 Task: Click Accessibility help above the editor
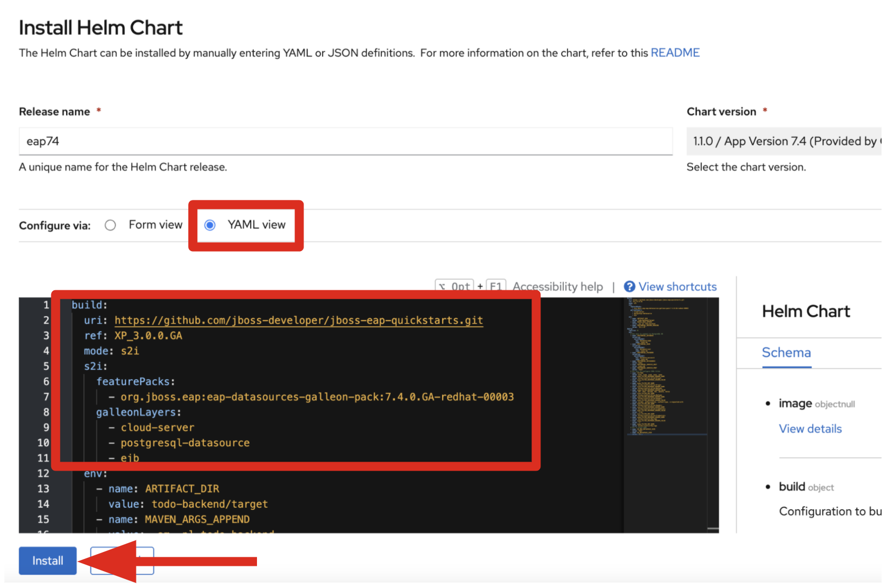(557, 286)
